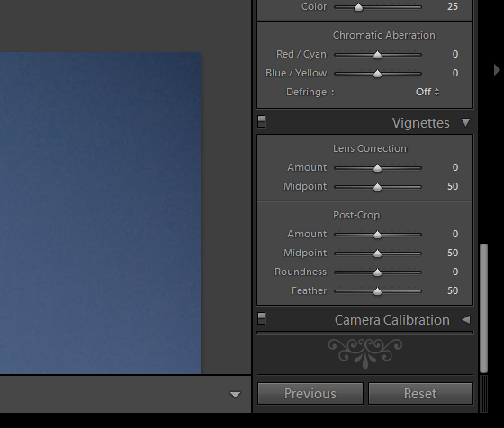Collapse the Vignettes panel triangle

pos(466,122)
